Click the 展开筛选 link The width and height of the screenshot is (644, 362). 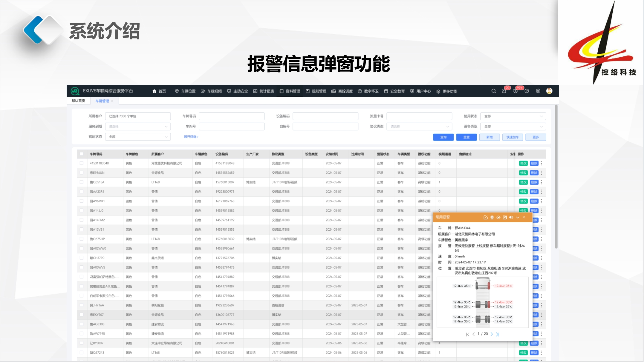(191, 137)
